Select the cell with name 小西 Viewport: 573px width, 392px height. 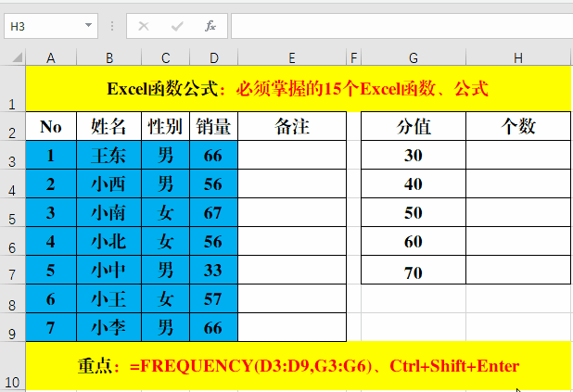click(108, 183)
